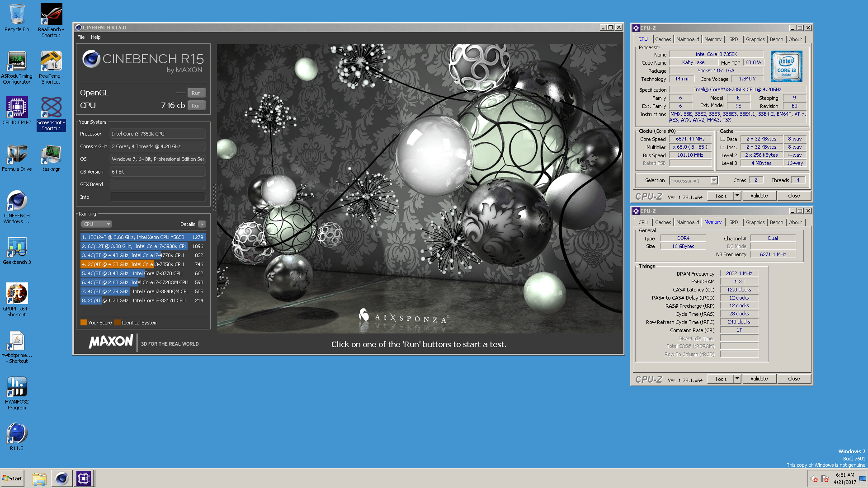
Task: Click Validate in the CPU-Z window
Action: [759, 195]
